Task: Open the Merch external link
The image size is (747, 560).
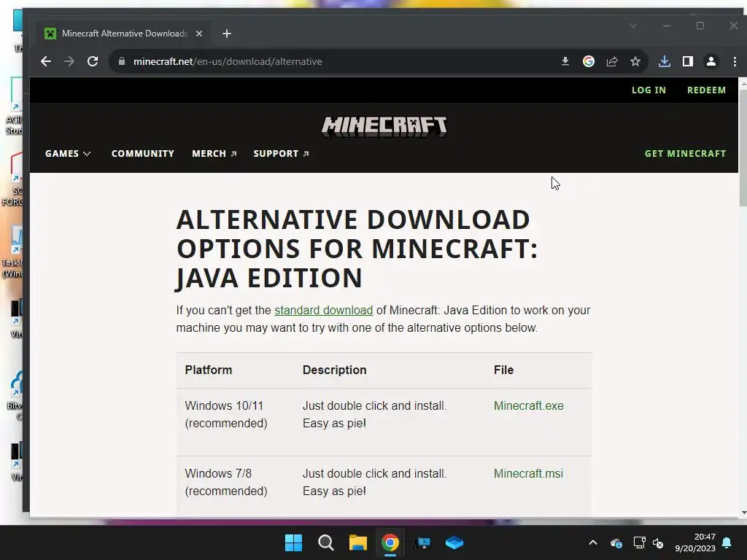Action: [214, 154]
